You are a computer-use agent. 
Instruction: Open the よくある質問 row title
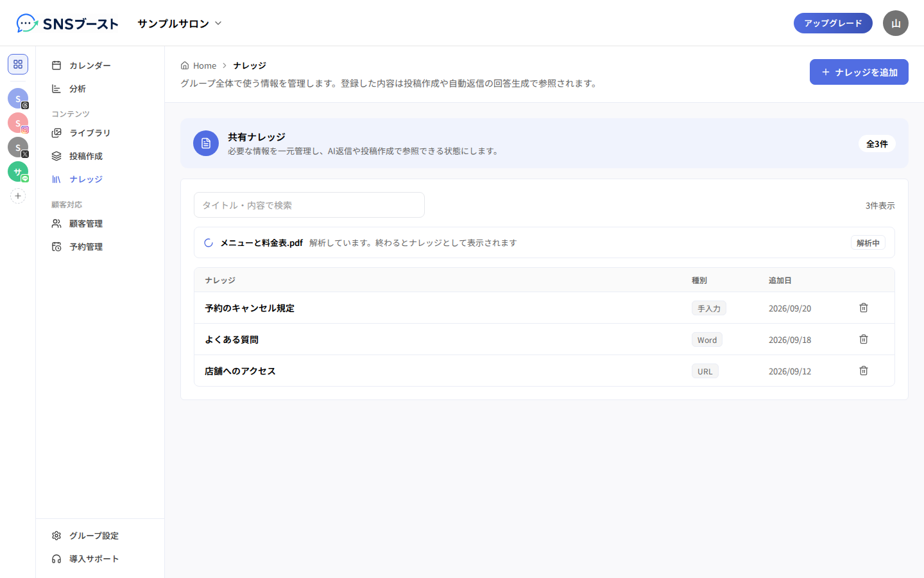coord(232,340)
